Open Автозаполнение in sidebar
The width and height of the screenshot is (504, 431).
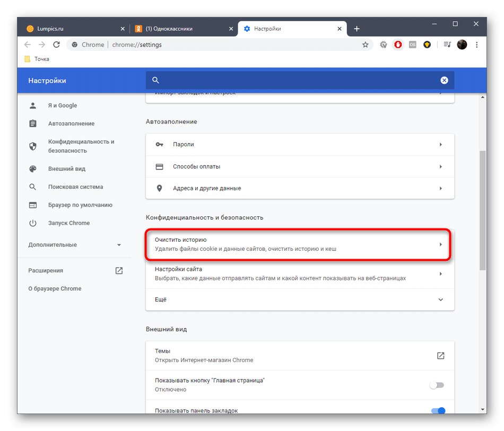[71, 124]
